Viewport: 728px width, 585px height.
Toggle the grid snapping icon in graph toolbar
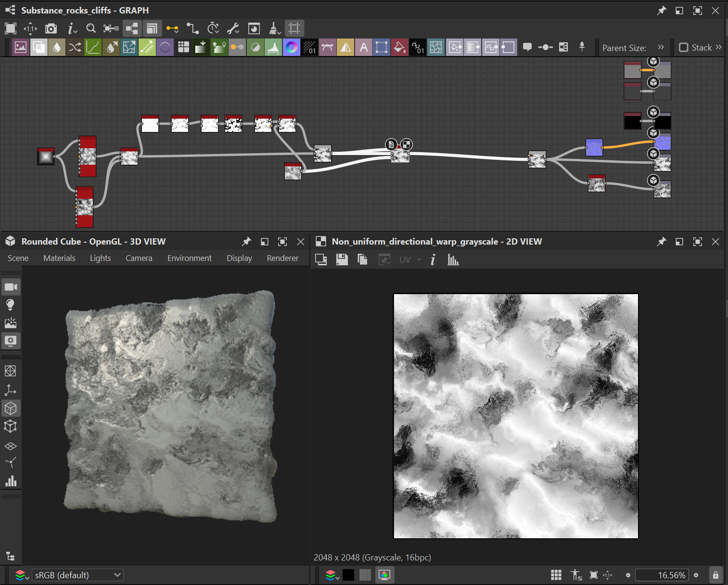(x=294, y=28)
